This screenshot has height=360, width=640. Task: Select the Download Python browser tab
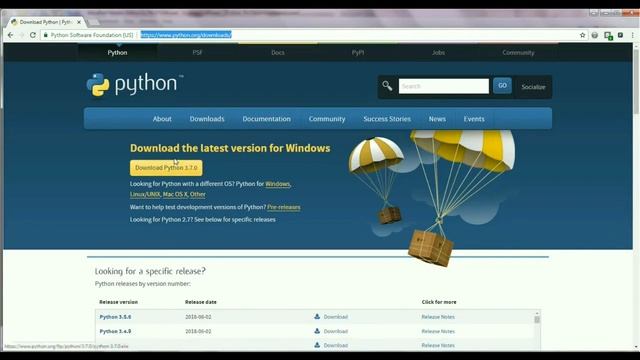pyautogui.click(x=46, y=22)
